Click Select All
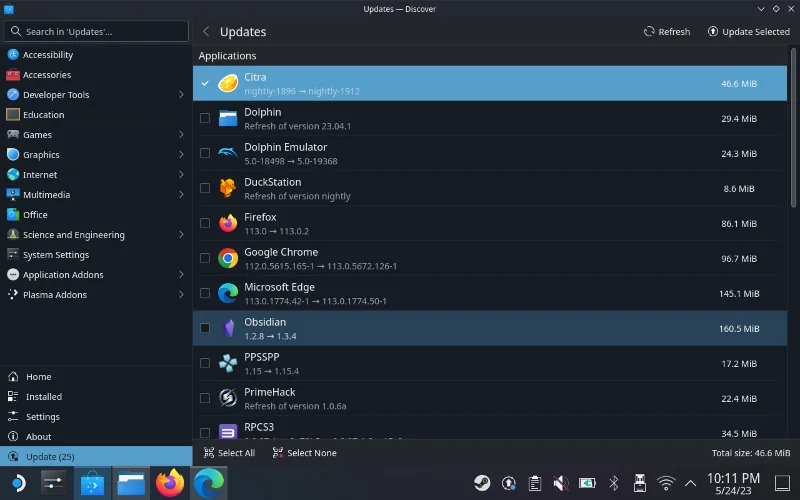Viewport: 800px width, 500px height. pyautogui.click(x=229, y=453)
